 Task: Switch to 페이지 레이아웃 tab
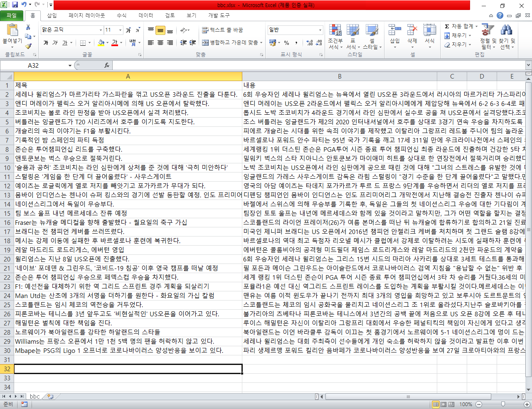[x=87, y=15]
